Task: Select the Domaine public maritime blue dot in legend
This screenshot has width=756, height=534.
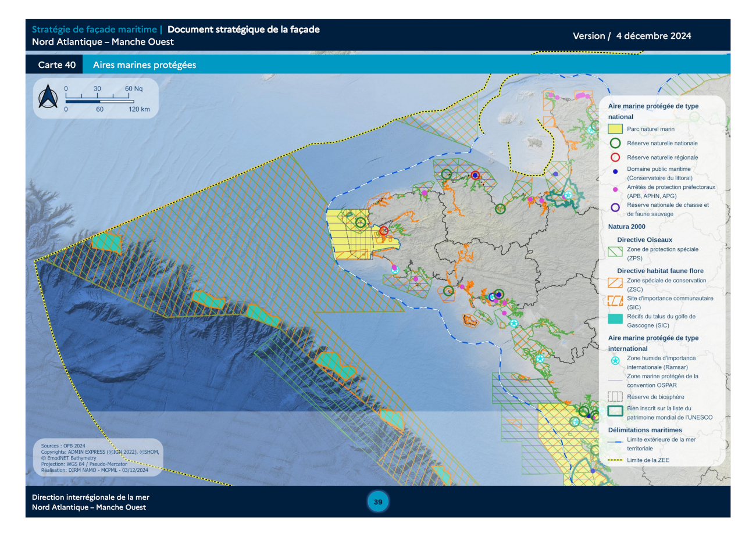Action: point(615,172)
